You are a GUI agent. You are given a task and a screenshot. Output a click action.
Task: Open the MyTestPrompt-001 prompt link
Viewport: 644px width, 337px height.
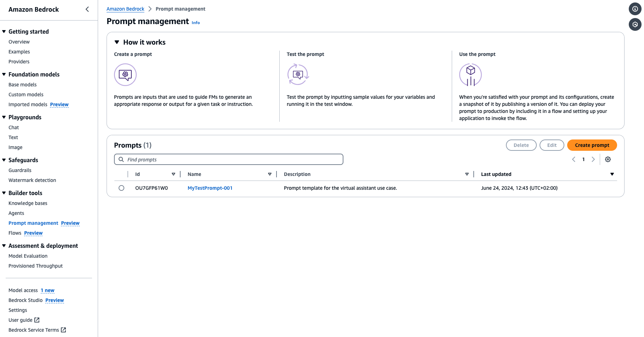(x=210, y=188)
